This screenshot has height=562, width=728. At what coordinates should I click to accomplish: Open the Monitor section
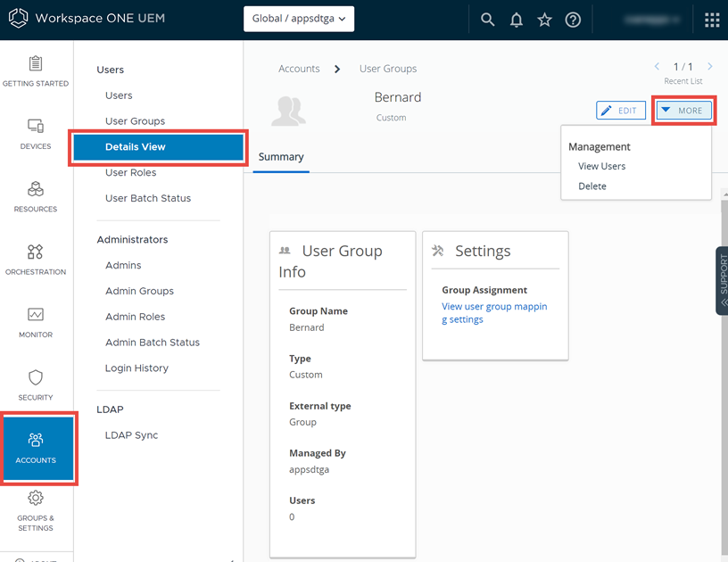(36, 323)
